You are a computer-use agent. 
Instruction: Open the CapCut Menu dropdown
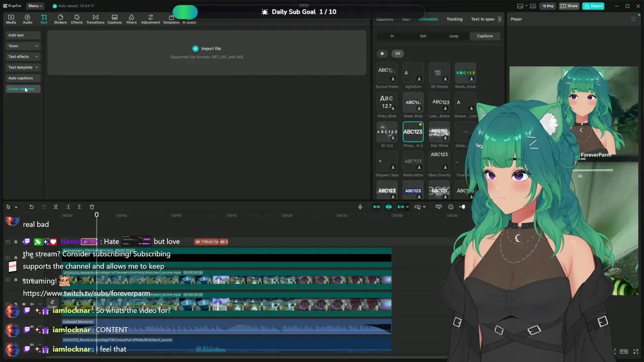35,6
